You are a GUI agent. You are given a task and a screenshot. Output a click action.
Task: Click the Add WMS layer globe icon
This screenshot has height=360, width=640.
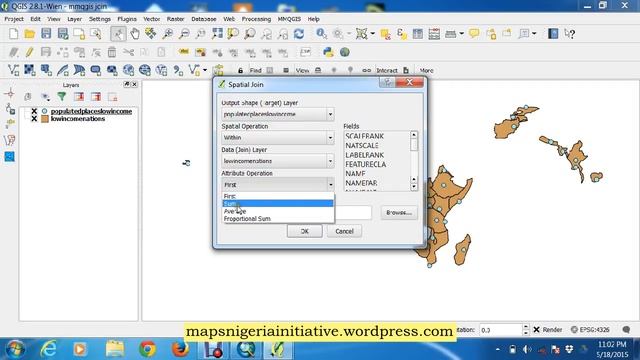[128, 70]
